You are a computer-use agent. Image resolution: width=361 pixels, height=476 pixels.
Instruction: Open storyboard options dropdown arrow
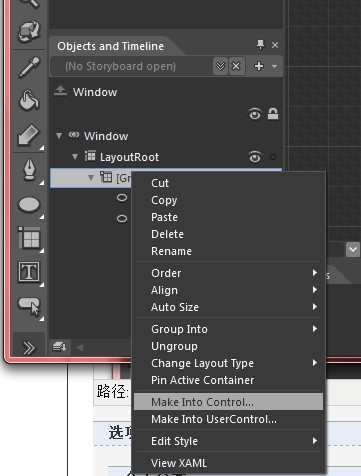pos(274,66)
